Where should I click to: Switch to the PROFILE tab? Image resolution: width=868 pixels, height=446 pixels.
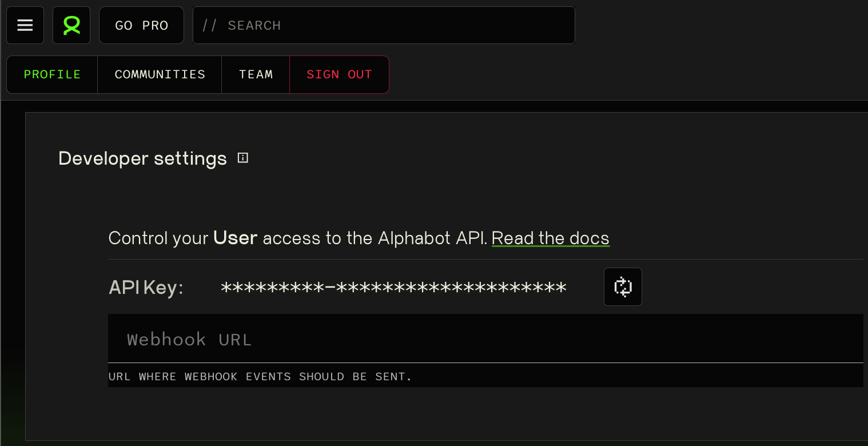[x=52, y=74]
